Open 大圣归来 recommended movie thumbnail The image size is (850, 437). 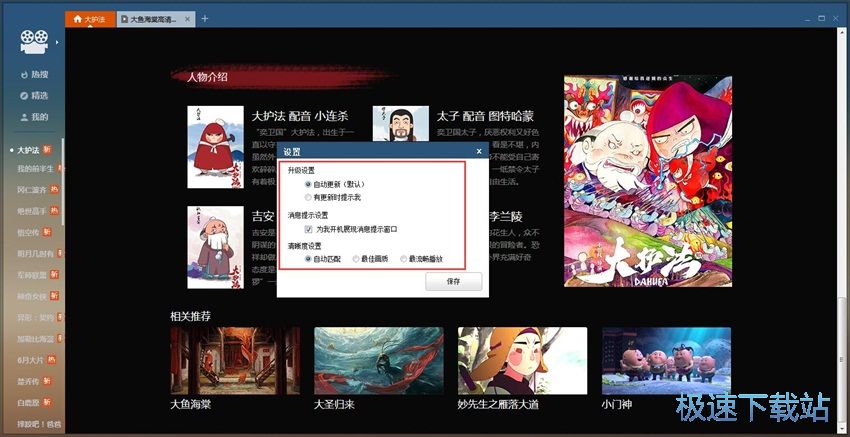click(x=378, y=361)
